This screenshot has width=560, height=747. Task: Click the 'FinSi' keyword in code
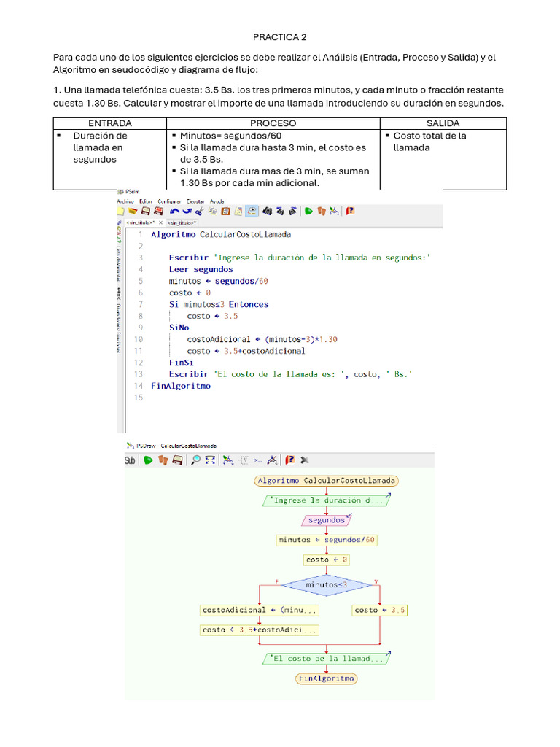181,363
